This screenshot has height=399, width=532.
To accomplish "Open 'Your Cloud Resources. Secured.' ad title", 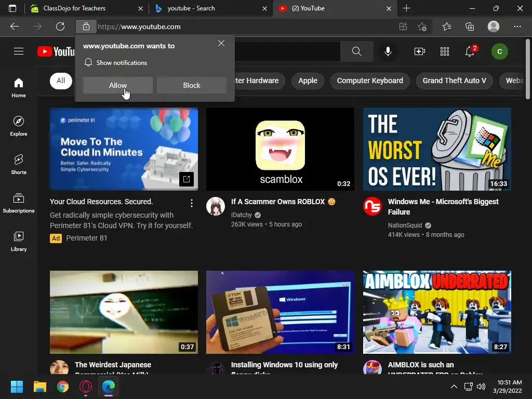I will 101,202.
